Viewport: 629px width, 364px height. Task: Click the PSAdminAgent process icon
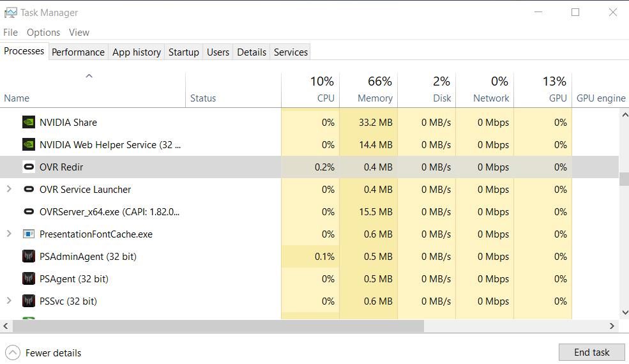tap(28, 257)
